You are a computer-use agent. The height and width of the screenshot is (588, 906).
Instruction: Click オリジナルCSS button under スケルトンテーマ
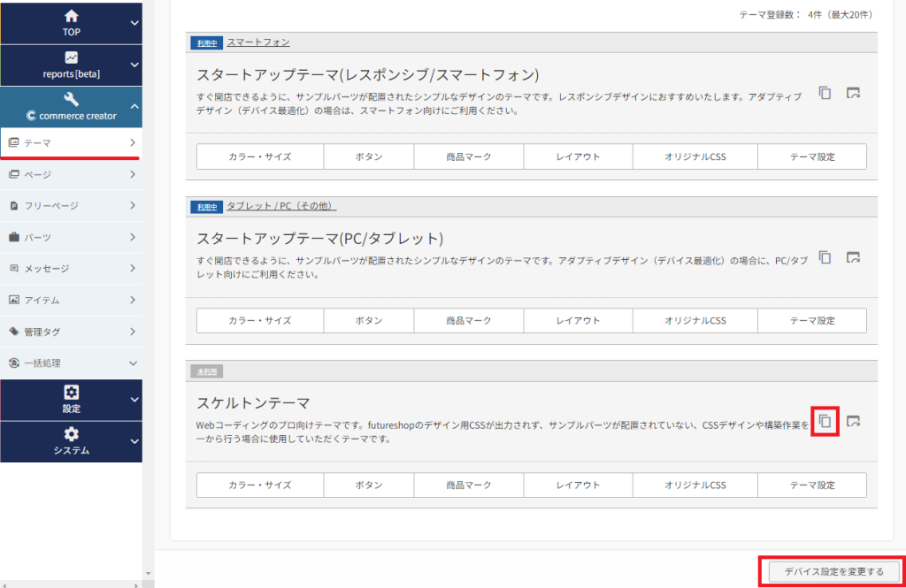[695, 485]
